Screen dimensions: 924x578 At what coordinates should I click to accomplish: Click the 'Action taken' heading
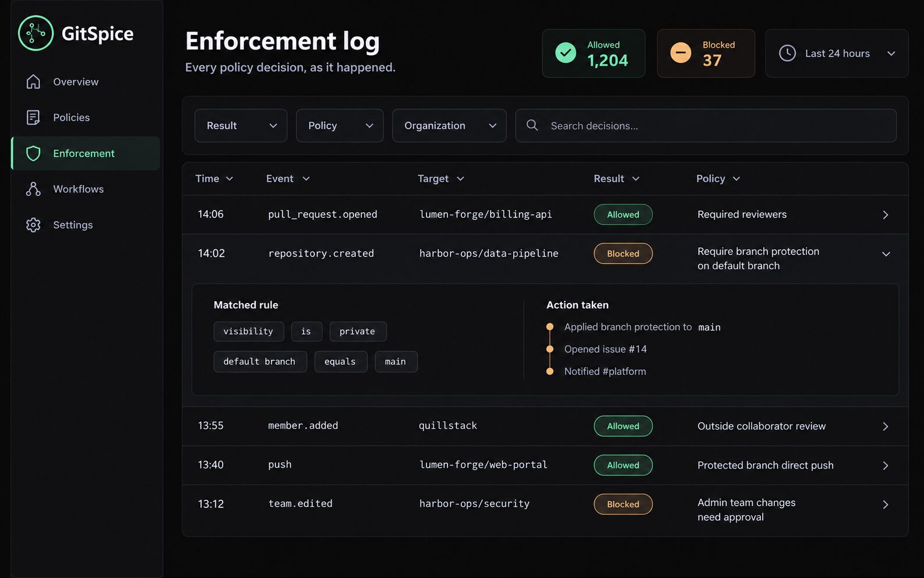577,305
